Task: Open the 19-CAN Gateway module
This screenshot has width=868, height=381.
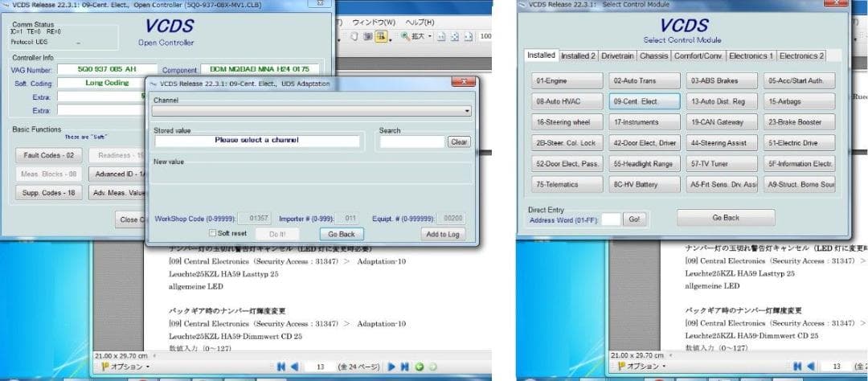Action: 722,122
